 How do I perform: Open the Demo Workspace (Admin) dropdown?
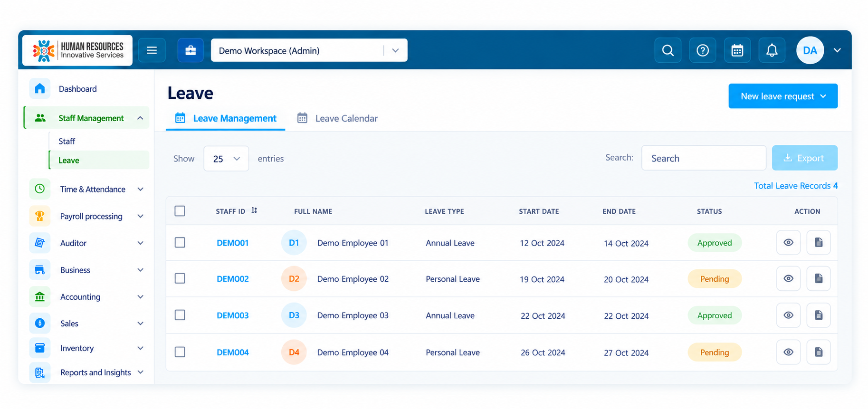click(x=309, y=50)
